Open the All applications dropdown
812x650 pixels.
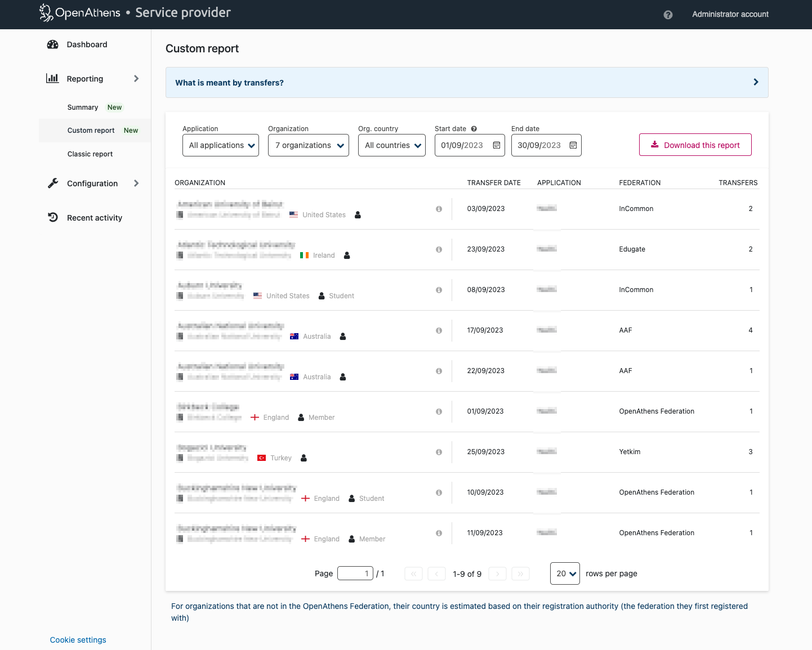[221, 145]
